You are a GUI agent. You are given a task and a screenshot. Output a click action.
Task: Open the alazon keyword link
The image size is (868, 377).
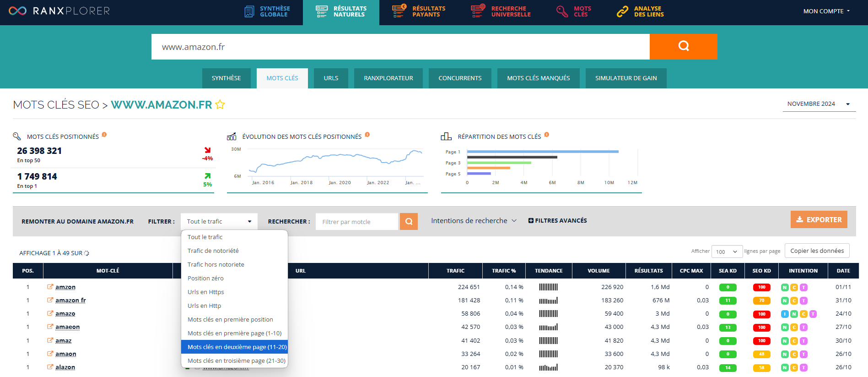(x=65, y=367)
